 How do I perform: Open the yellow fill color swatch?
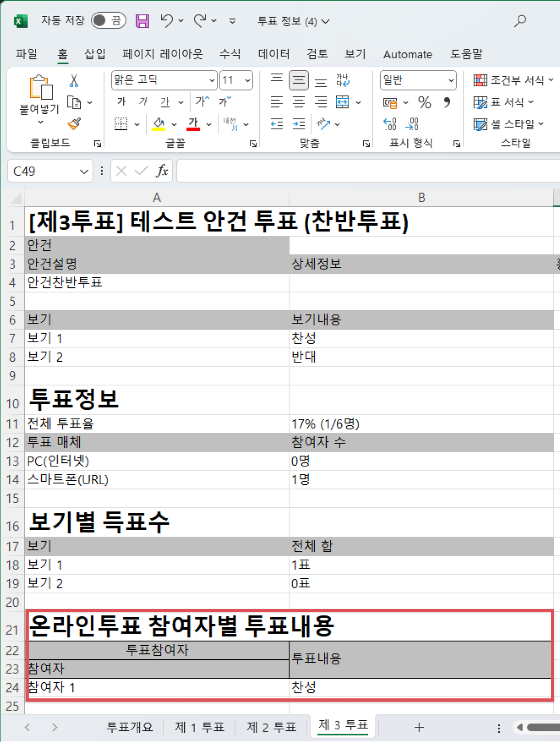(158, 124)
